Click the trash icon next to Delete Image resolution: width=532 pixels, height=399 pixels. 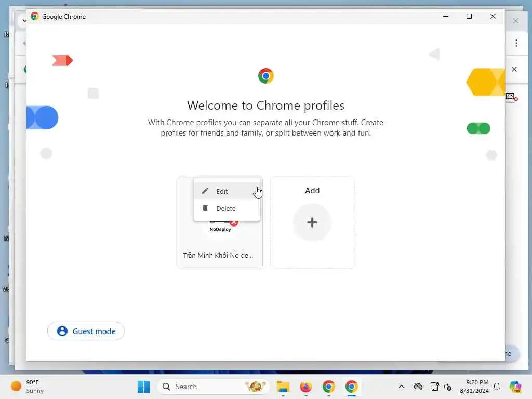pos(205,208)
